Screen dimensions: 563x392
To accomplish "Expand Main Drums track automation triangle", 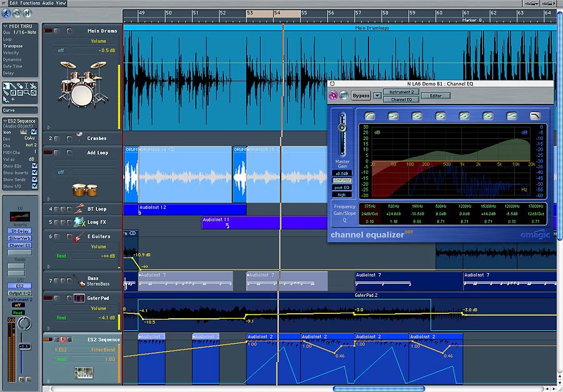I will tap(49, 128).
